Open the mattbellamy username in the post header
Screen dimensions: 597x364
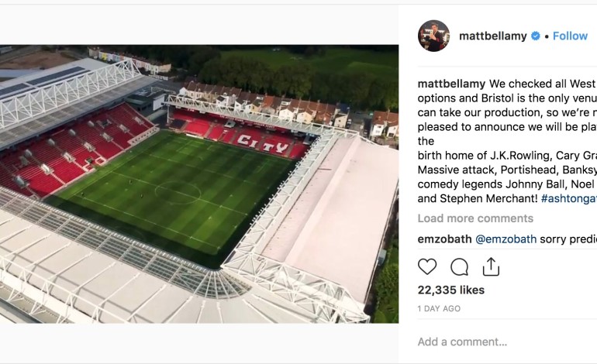(494, 36)
